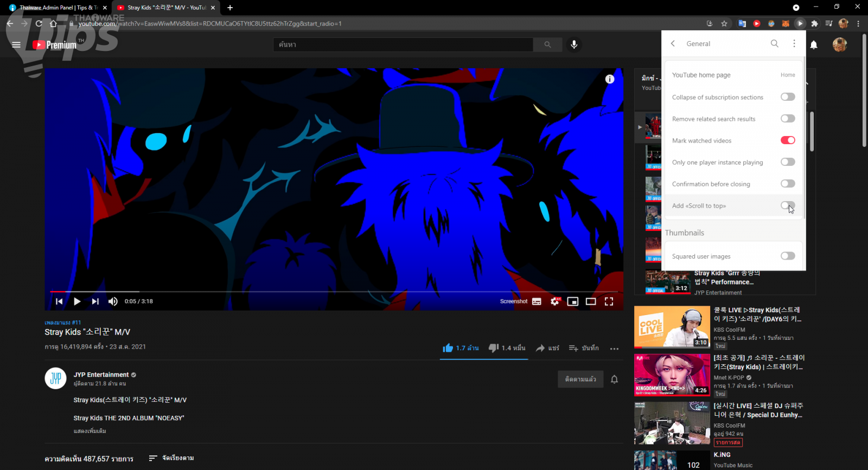868x470 pixels.
Task: Expand the description with แสดงเพิ่มเติม
Action: 90,431
